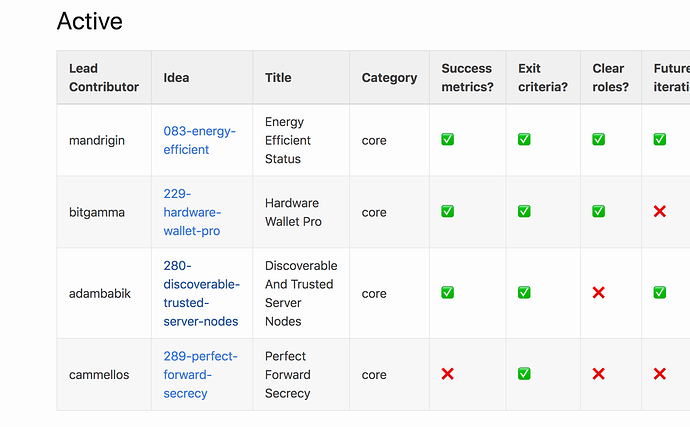The width and height of the screenshot is (690, 427).
Task: Click bitgamma's Exit criteria green check
Action: (524, 211)
